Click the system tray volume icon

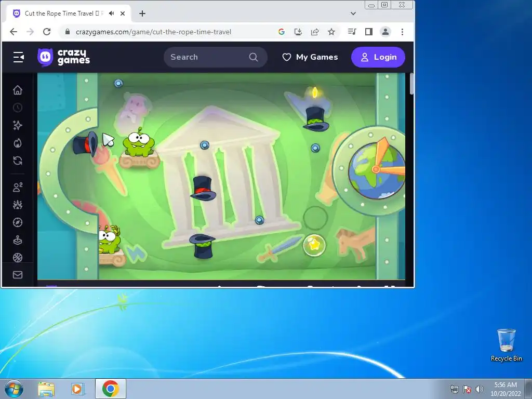[480, 389]
